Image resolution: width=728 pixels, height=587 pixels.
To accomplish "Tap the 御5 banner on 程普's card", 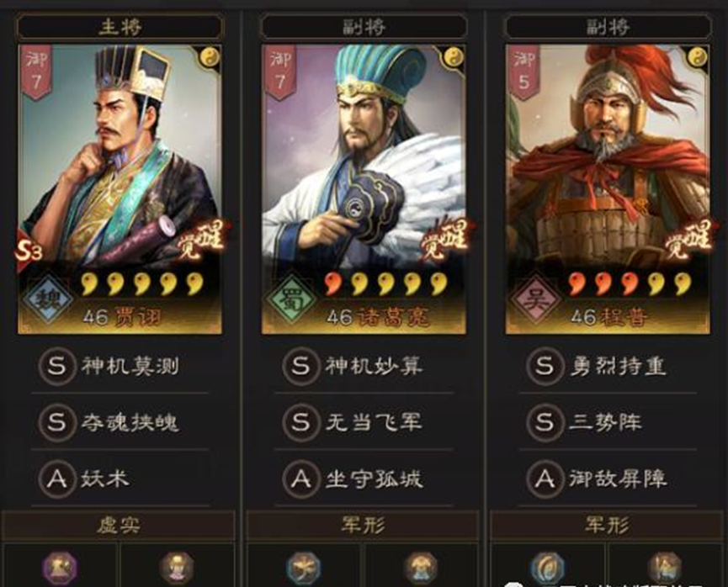I will [524, 72].
